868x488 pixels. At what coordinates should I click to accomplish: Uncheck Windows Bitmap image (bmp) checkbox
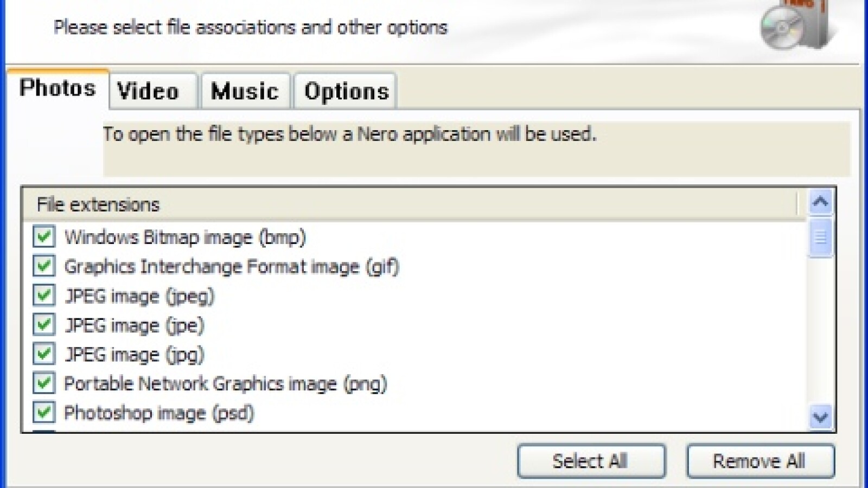(x=43, y=237)
